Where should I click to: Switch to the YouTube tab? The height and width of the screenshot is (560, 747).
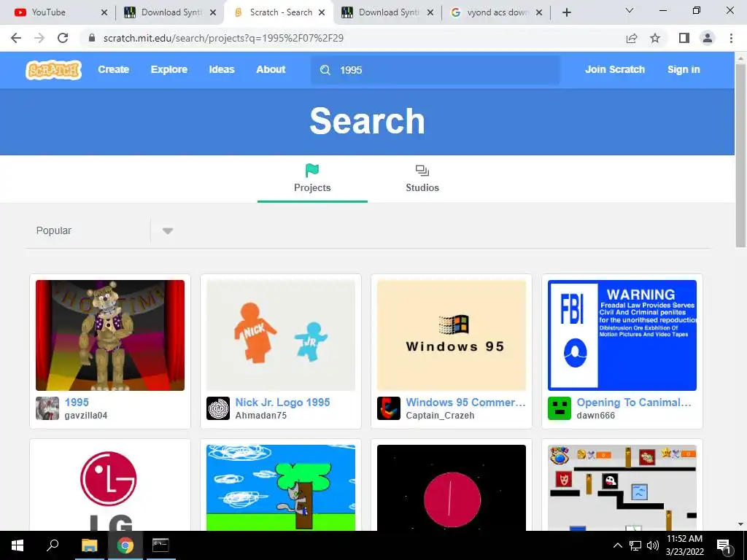pyautogui.click(x=61, y=12)
